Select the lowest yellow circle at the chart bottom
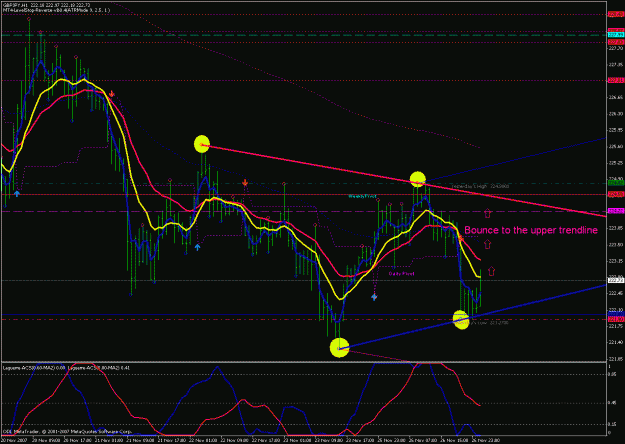Viewport: 625px width, 444px height. click(x=340, y=348)
